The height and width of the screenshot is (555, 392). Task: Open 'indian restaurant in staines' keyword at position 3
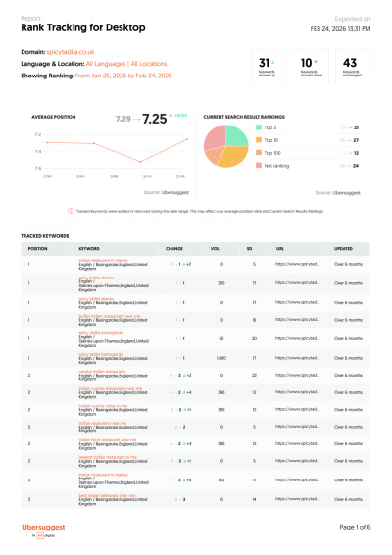pyautogui.click(x=103, y=475)
